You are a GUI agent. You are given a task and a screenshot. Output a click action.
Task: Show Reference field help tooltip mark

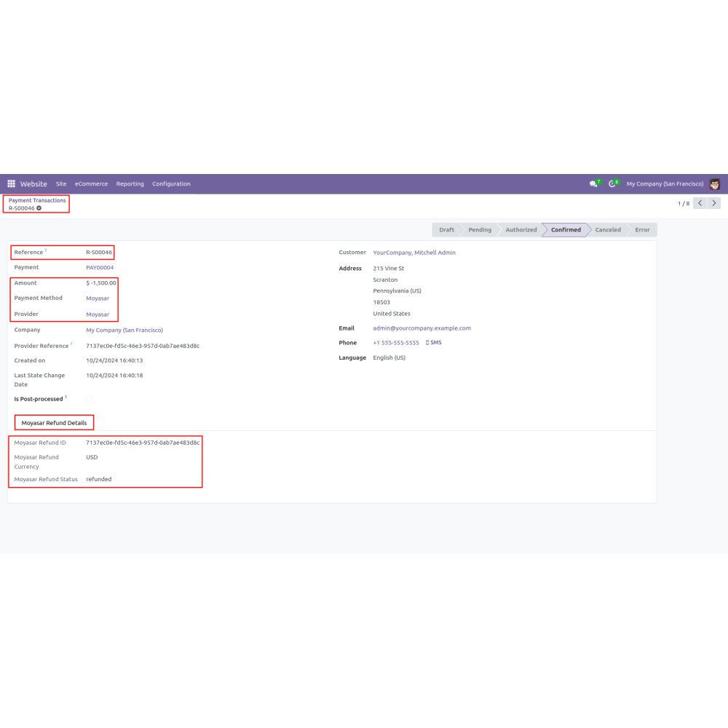(46, 250)
